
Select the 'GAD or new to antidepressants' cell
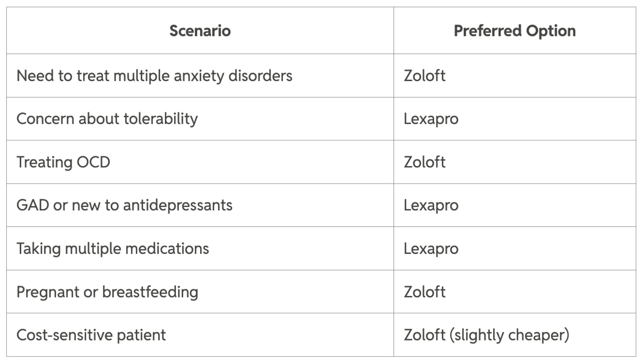124,205
